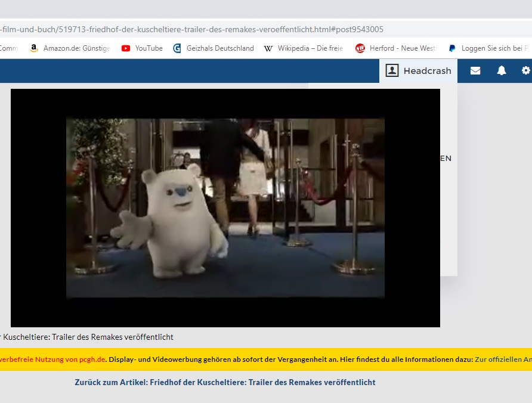Click the Kuscheltiere Trailer caption text
Image resolution: width=532 pixels, height=403 pixels.
click(88, 337)
